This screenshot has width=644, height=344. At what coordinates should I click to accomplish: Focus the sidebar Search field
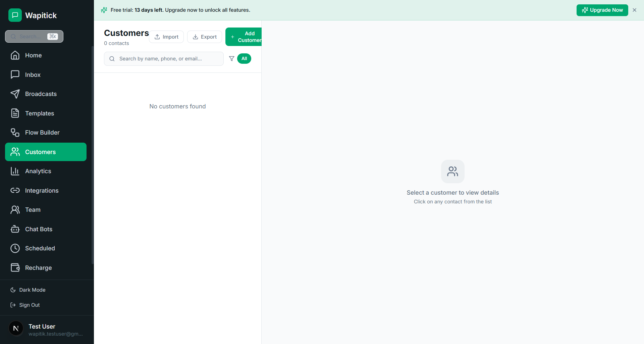(x=34, y=36)
